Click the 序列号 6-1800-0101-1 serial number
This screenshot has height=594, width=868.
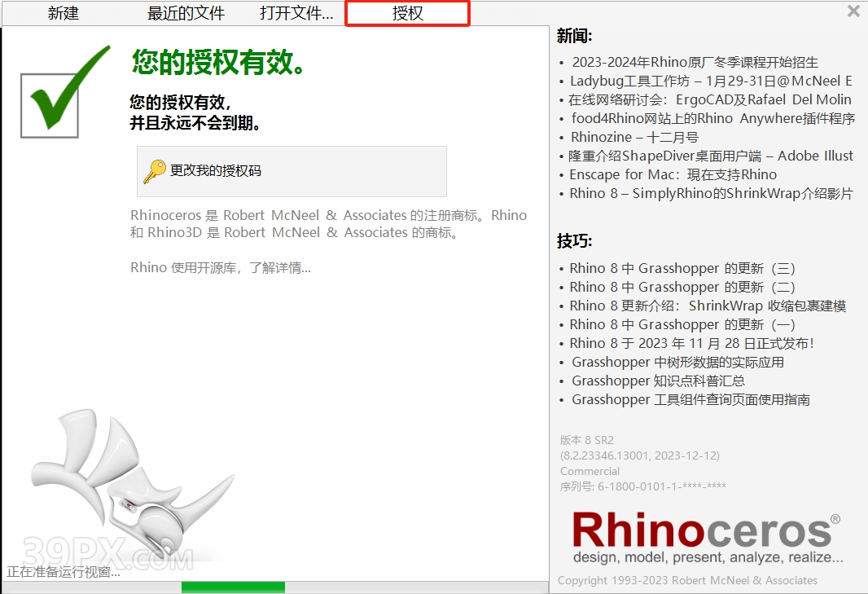[642, 487]
